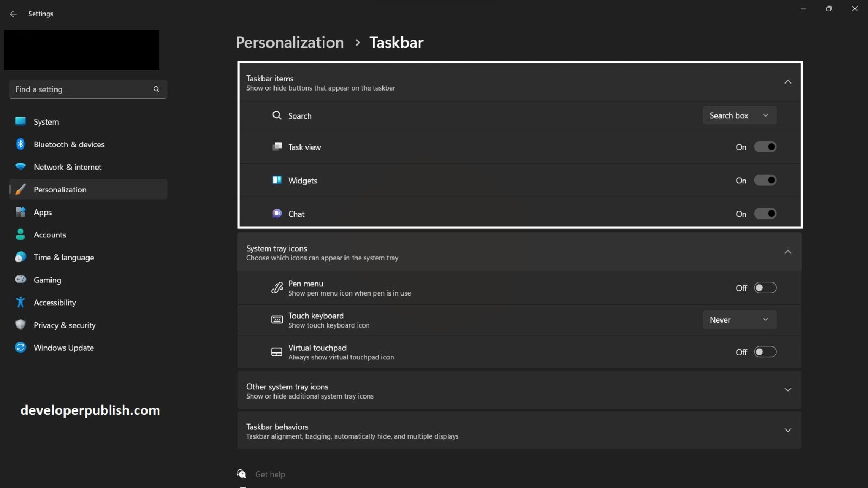Expand the Other system tray icons section
Viewport: 868px width, 488px height.
click(788, 389)
